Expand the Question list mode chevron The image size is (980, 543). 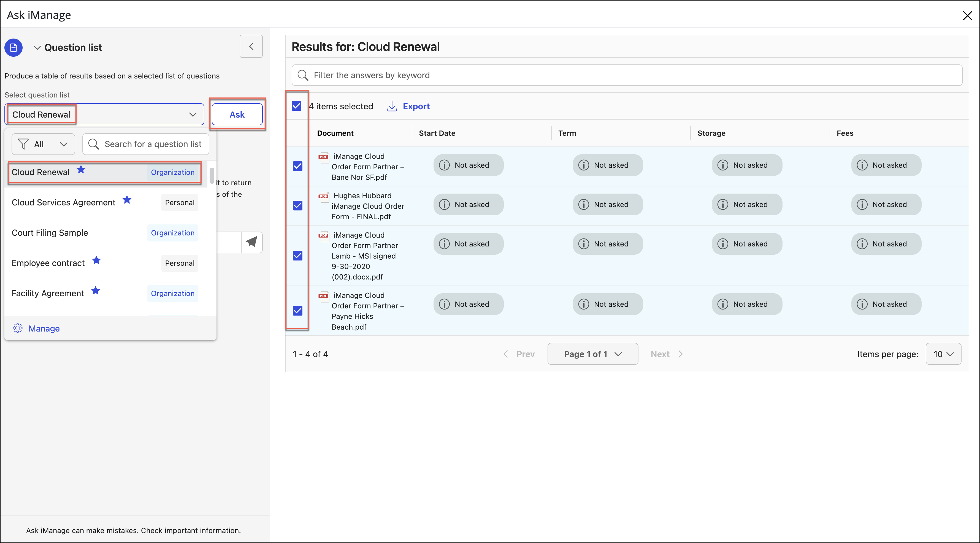pos(37,48)
